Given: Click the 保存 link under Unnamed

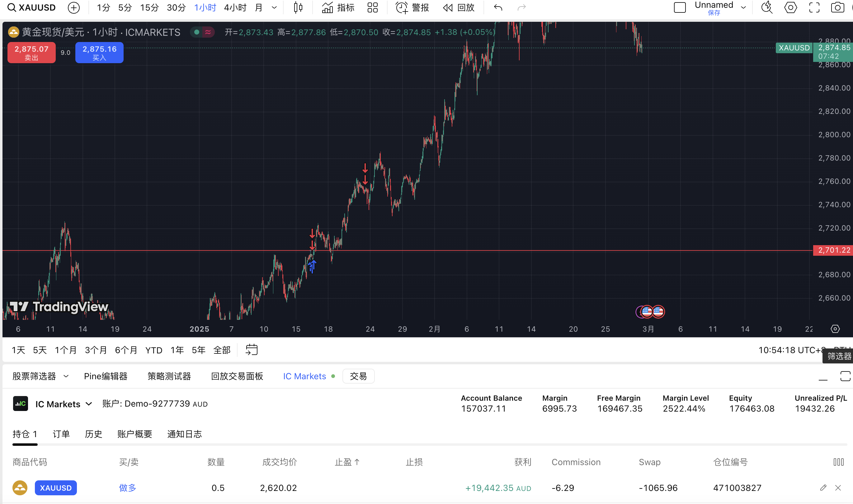Looking at the screenshot, I should pos(714,13).
